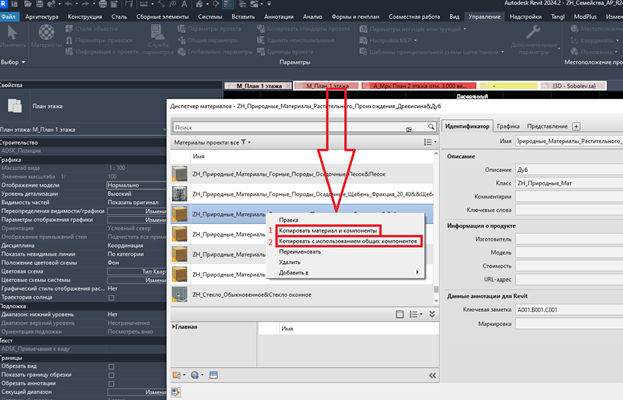The width and height of the screenshot is (623, 400).
Task: Toggle Обрезать вид checkbox
Action: pyautogui.click(x=111, y=367)
